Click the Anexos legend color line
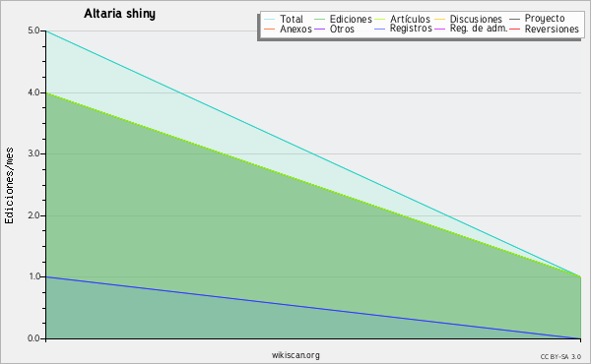 pos(269,30)
